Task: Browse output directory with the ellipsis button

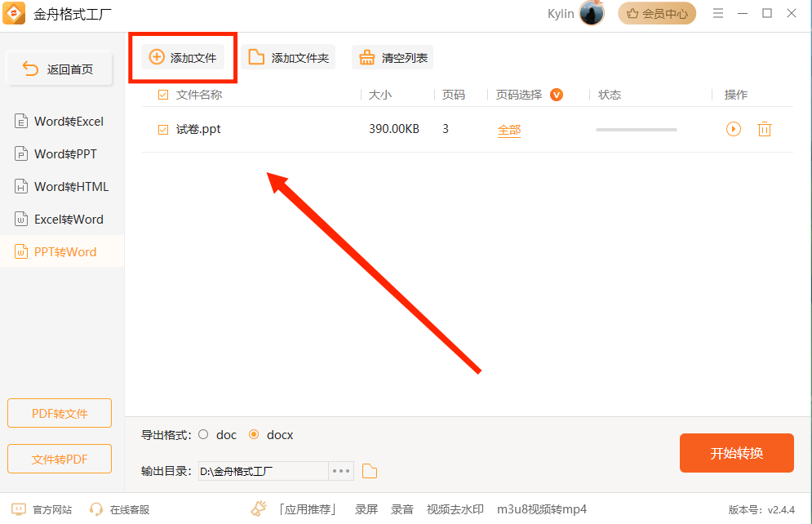Action: click(x=341, y=471)
